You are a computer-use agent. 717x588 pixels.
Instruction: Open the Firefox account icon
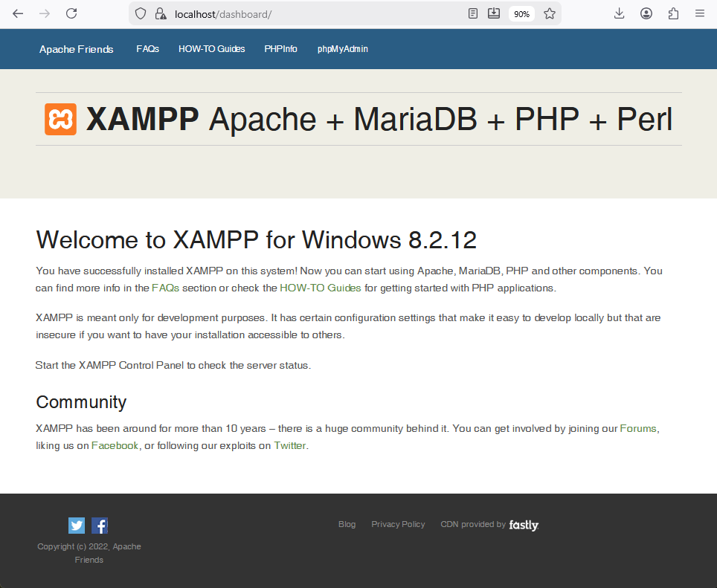pyautogui.click(x=646, y=13)
